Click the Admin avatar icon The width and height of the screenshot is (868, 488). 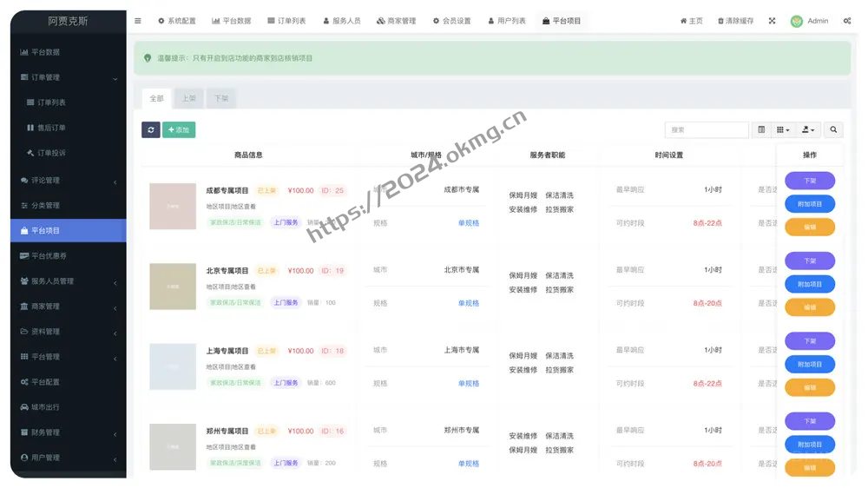[x=797, y=21]
